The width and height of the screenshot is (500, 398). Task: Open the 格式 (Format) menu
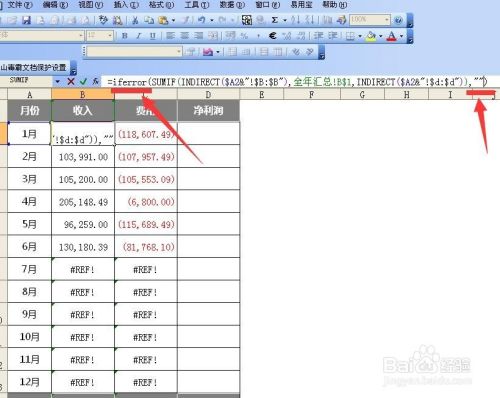click(161, 5)
